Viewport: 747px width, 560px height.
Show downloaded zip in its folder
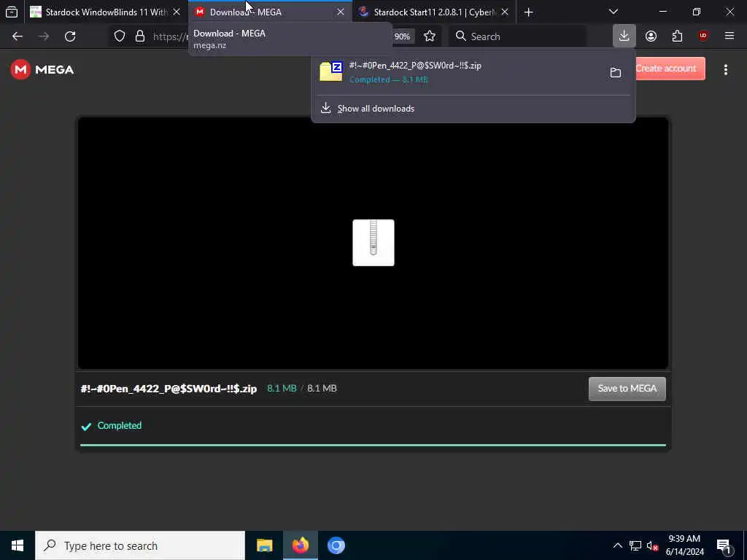pos(616,72)
